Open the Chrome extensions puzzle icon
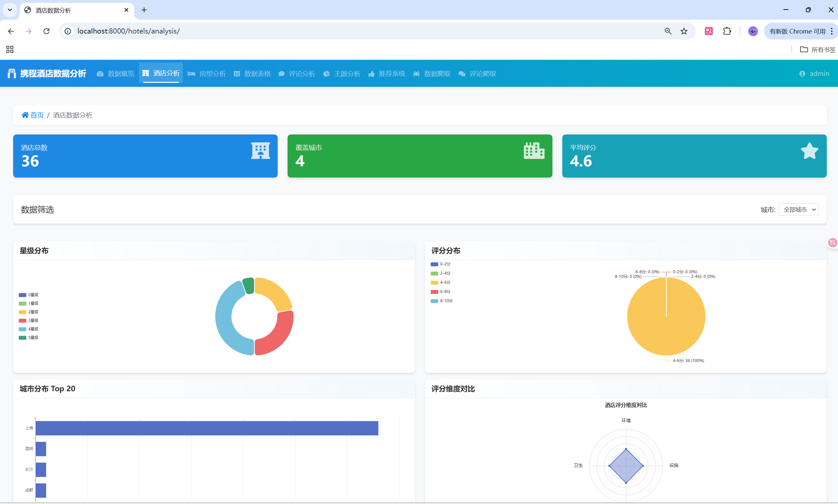The height and width of the screenshot is (504, 838). 726,31
